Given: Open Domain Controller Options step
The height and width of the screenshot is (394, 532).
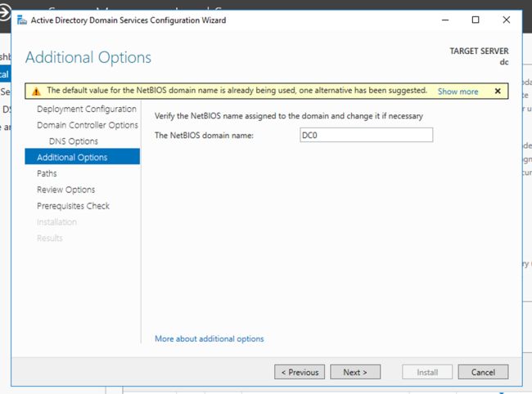Looking at the screenshot, I should pos(88,125).
